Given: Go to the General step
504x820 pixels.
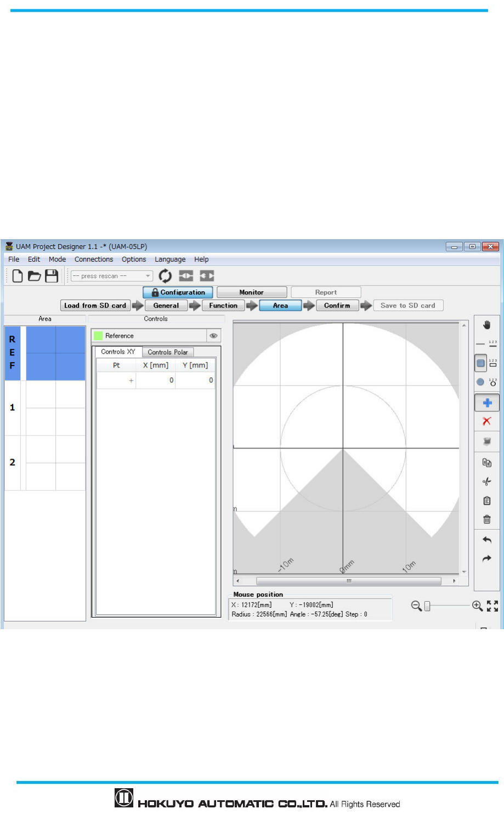Looking at the screenshot, I should point(166,306).
